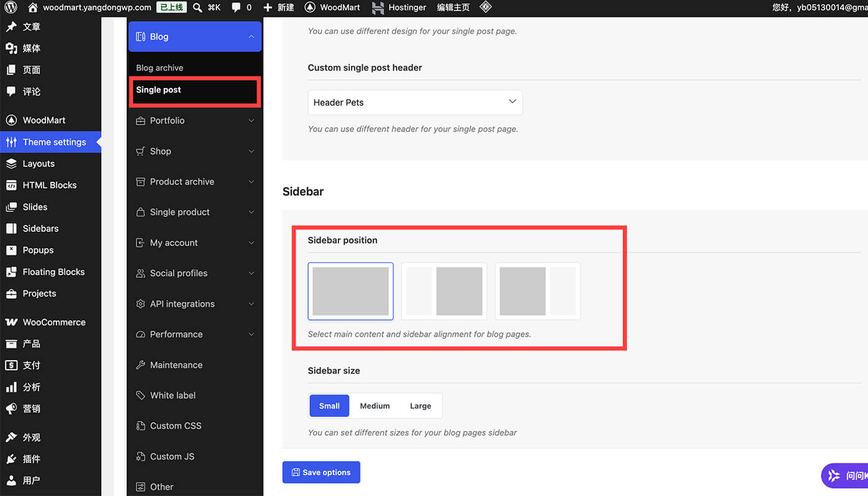This screenshot has height=496, width=868.
Task: Open the purple 问问 assistant widget
Action: [844, 476]
